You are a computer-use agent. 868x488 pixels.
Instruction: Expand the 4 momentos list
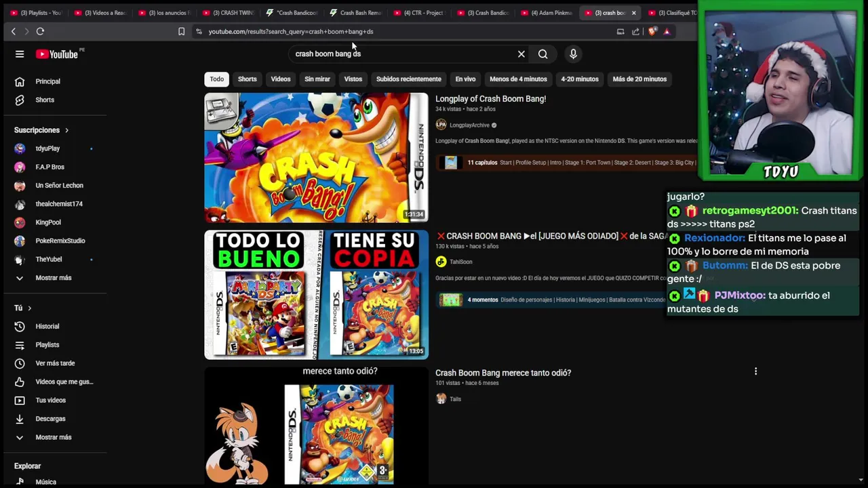pyautogui.click(x=552, y=300)
